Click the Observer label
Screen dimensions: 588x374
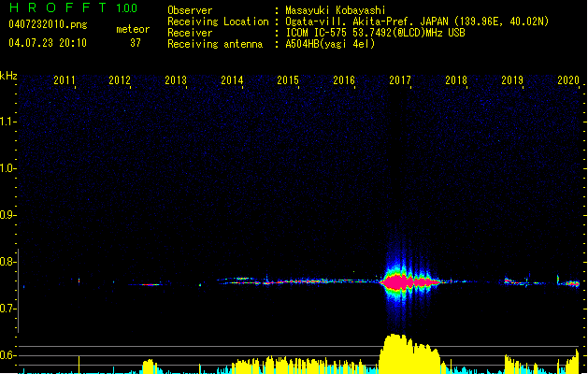pos(190,10)
